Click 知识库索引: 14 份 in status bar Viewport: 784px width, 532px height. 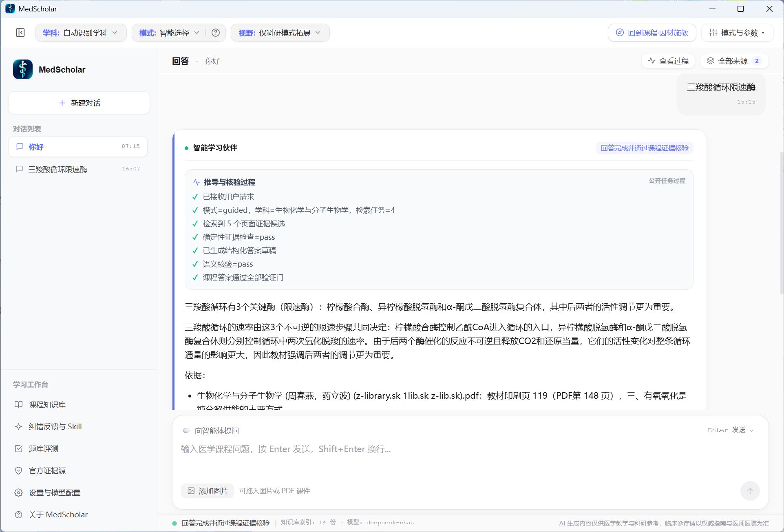tap(308, 522)
